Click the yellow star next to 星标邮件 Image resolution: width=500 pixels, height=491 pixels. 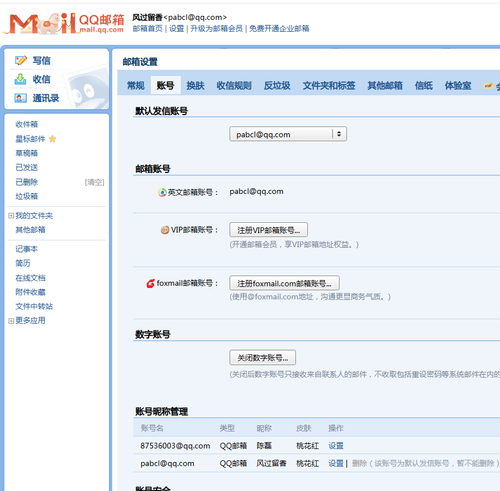coord(52,139)
